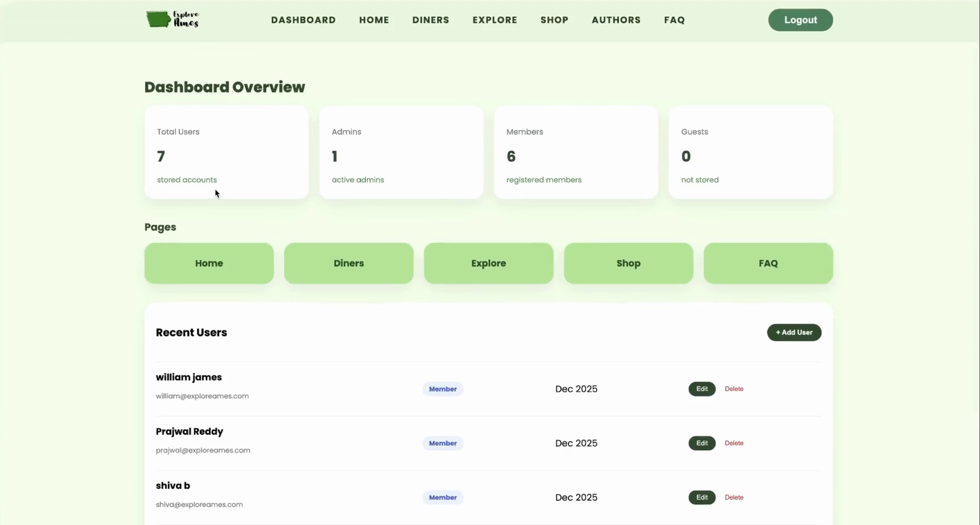Select the Admins stat card
The height and width of the screenshot is (525, 980).
(x=401, y=152)
